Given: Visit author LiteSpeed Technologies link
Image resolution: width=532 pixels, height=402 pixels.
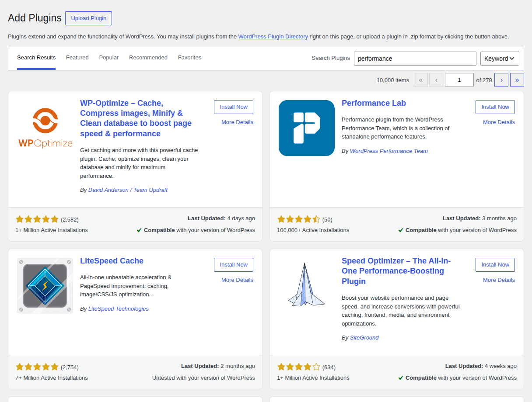Looking at the screenshot, I should pos(119,309).
